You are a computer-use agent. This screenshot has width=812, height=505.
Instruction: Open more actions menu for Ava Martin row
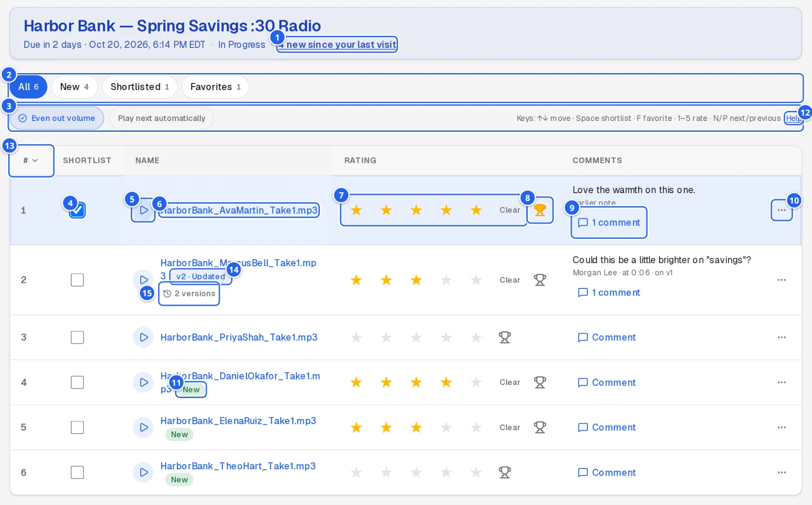click(782, 210)
